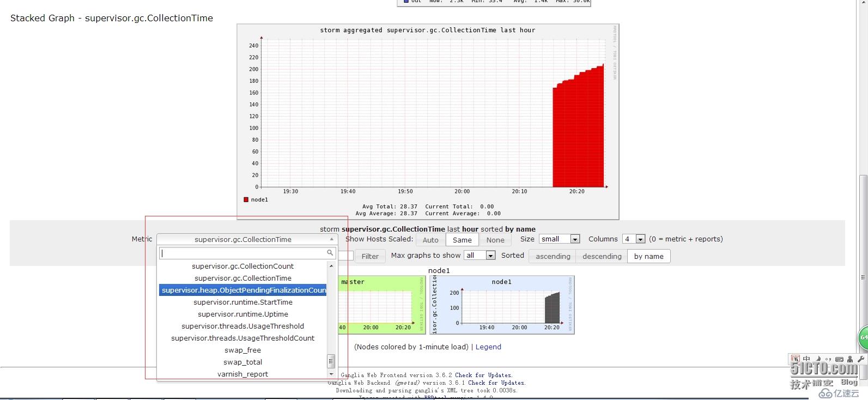Click the metric list scrollbar thumb

[x=331, y=361]
